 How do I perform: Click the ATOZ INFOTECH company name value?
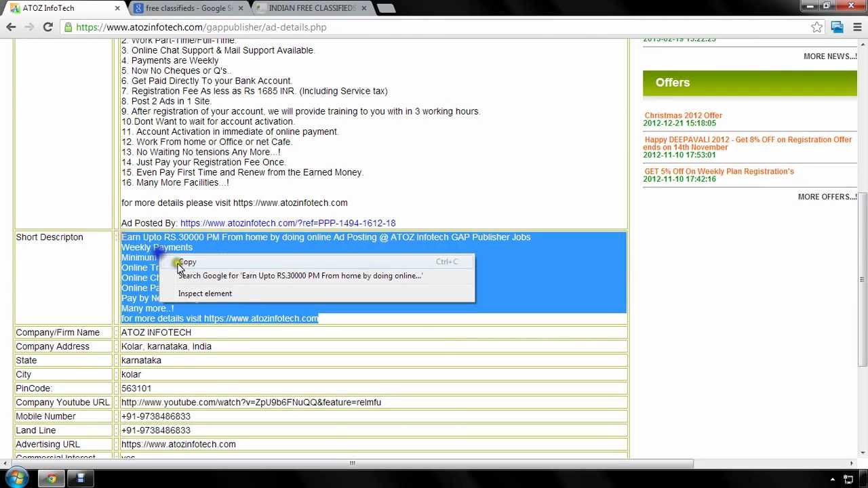156,333
